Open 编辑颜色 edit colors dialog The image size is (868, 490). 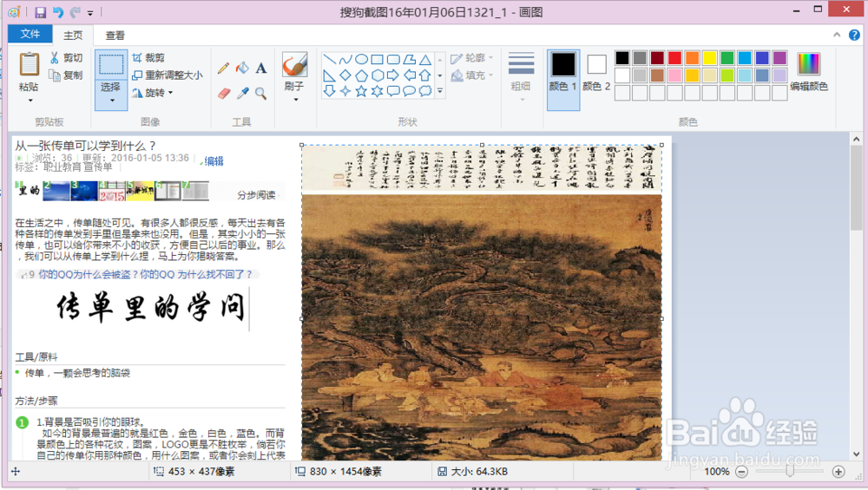(x=809, y=72)
